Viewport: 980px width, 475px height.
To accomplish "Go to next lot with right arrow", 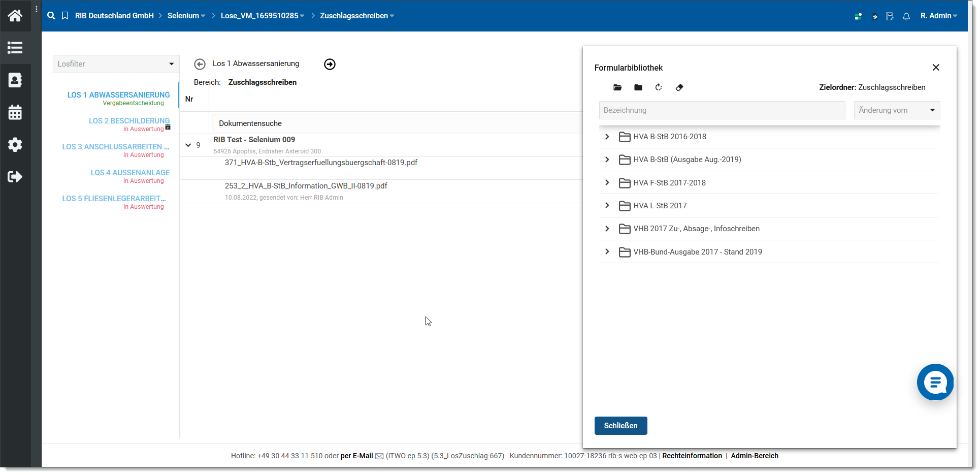I will pos(330,64).
